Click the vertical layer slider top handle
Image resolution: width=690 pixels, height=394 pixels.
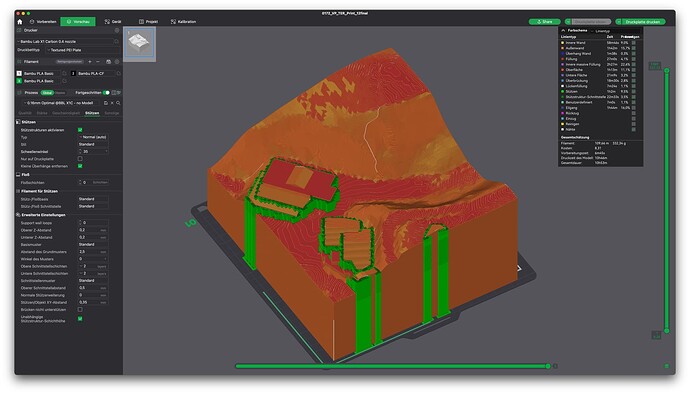[667, 70]
